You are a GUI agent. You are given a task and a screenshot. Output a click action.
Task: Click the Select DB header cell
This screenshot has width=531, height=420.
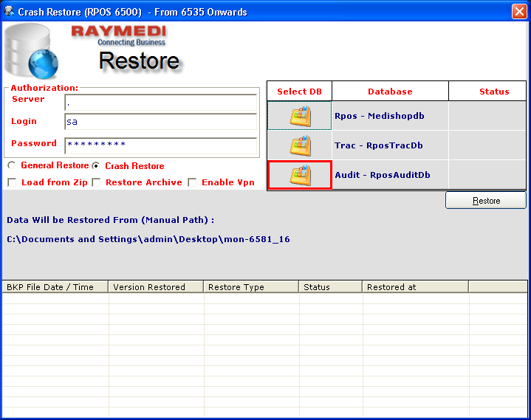pos(299,91)
